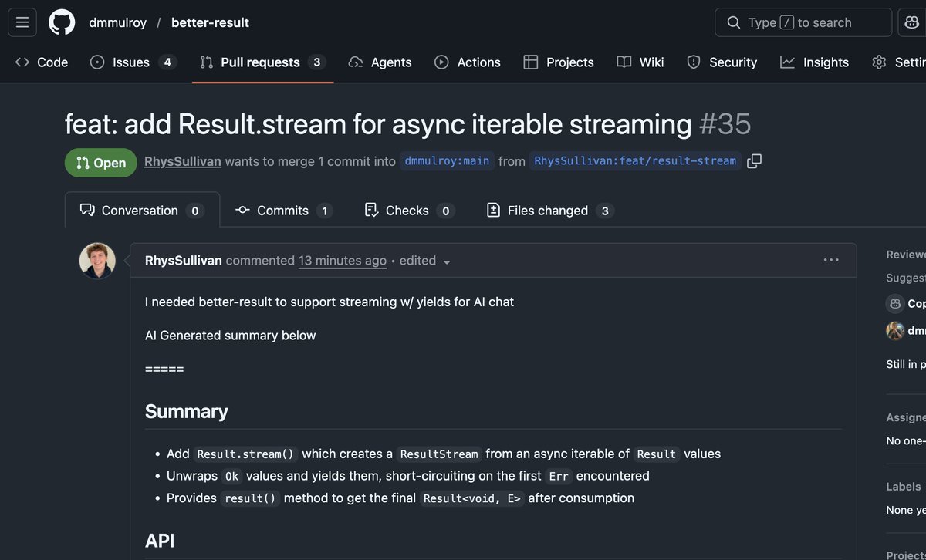Click the Issues count badge 4

pyautogui.click(x=167, y=62)
